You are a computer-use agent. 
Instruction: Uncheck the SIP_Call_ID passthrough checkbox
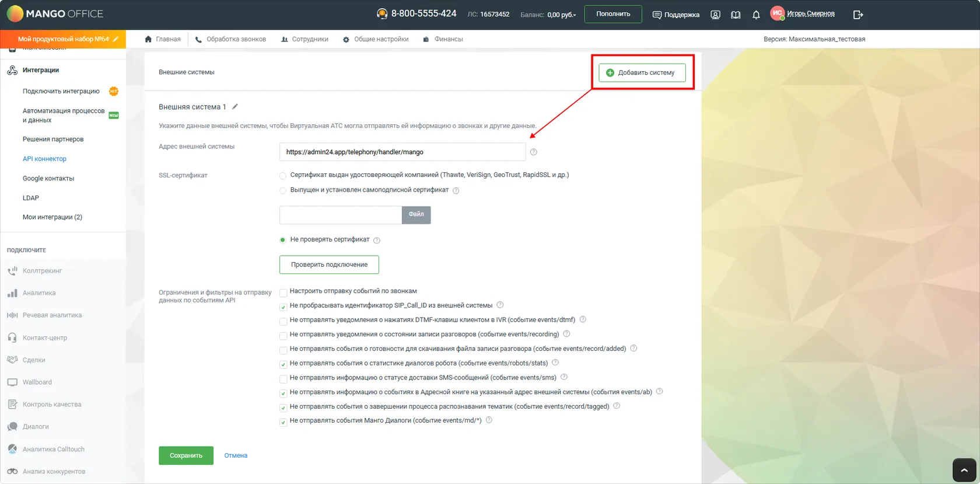click(283, 307)
